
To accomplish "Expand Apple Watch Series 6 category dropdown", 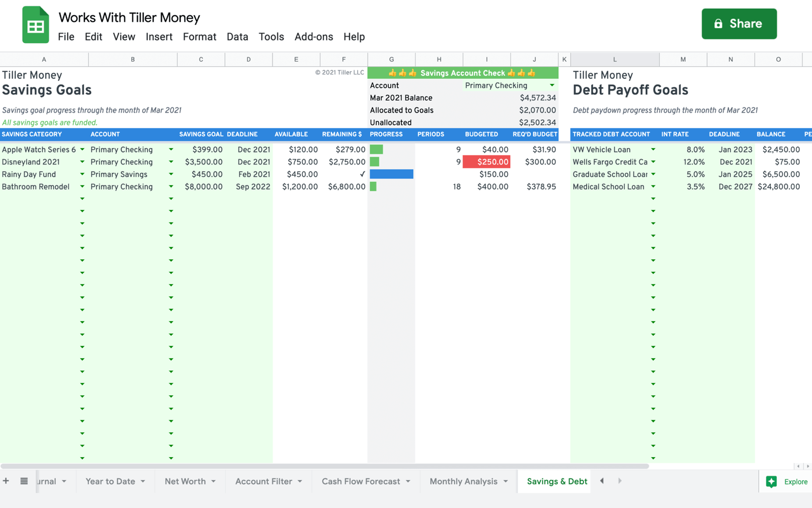I will point(82,149).
